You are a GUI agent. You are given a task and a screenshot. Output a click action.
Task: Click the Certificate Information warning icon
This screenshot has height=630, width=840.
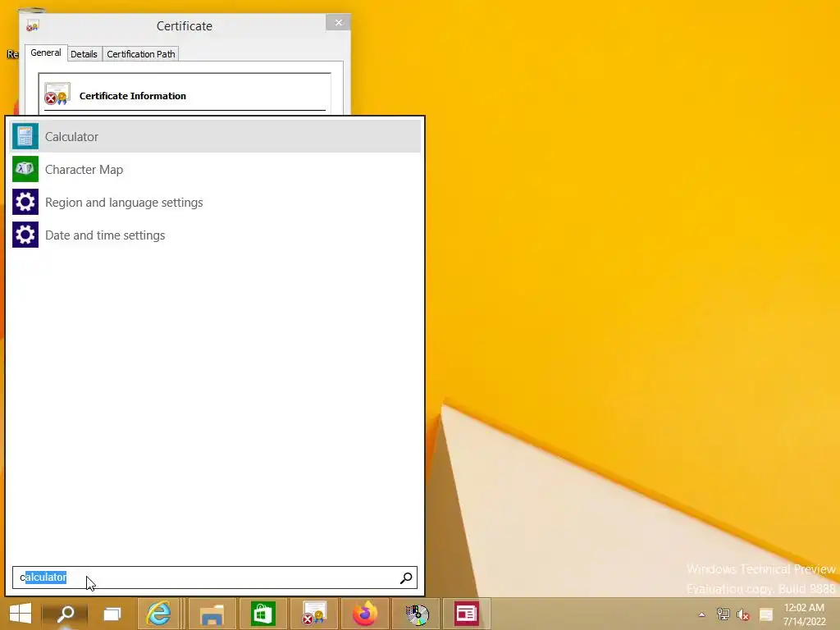57,94
